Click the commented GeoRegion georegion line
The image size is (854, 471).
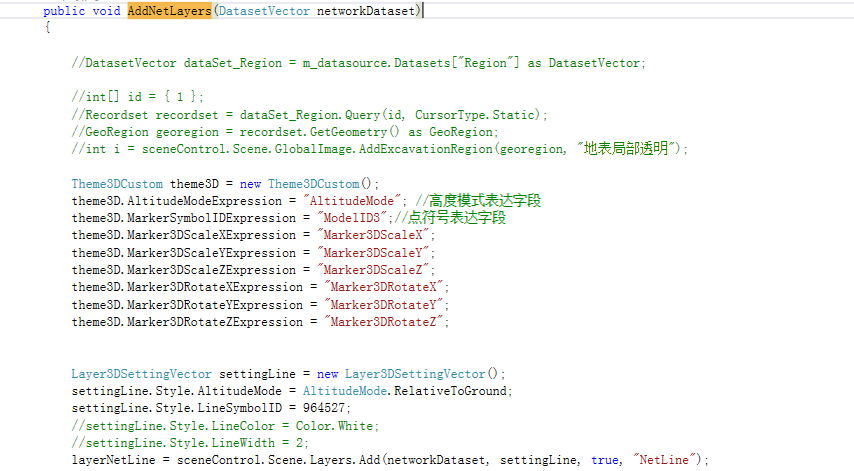(x=284, y=132)
